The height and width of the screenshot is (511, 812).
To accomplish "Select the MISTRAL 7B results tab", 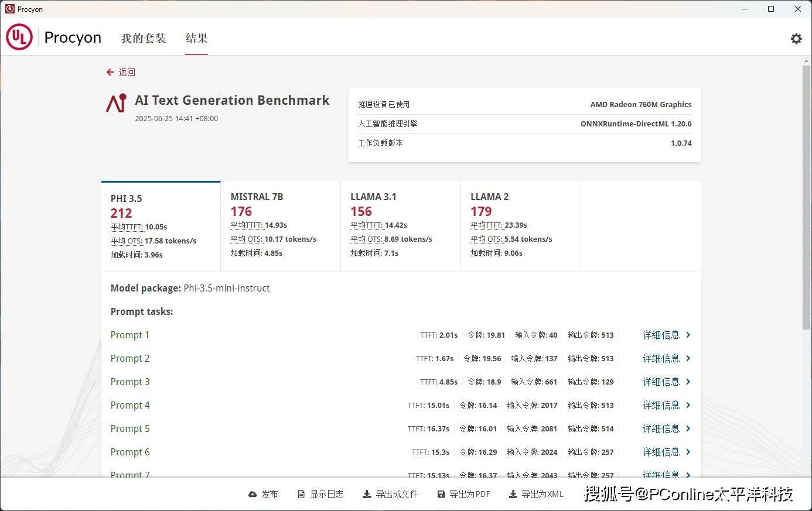I will [280, 225].
